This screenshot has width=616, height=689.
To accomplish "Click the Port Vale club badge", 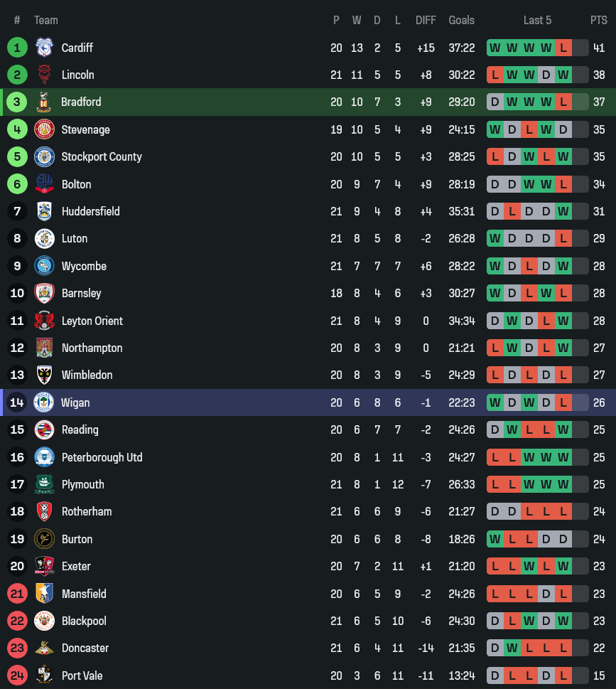I will click(x=44, y=675).
